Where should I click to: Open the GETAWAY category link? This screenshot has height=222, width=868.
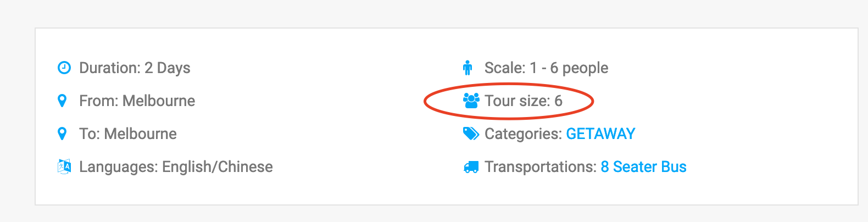coord(600,134)
